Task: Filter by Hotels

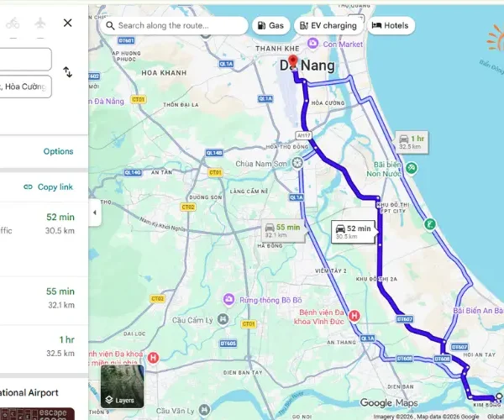Action: click(x=391, y=25)
